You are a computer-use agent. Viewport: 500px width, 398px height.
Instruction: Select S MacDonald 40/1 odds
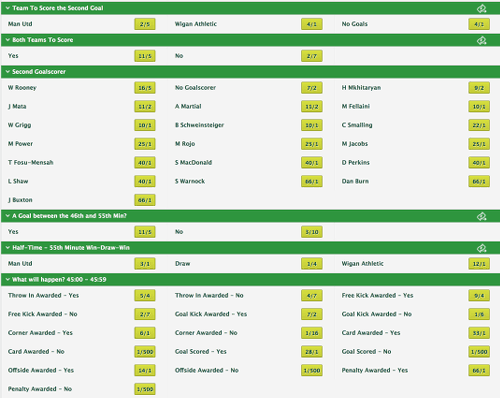click(312, 163)
